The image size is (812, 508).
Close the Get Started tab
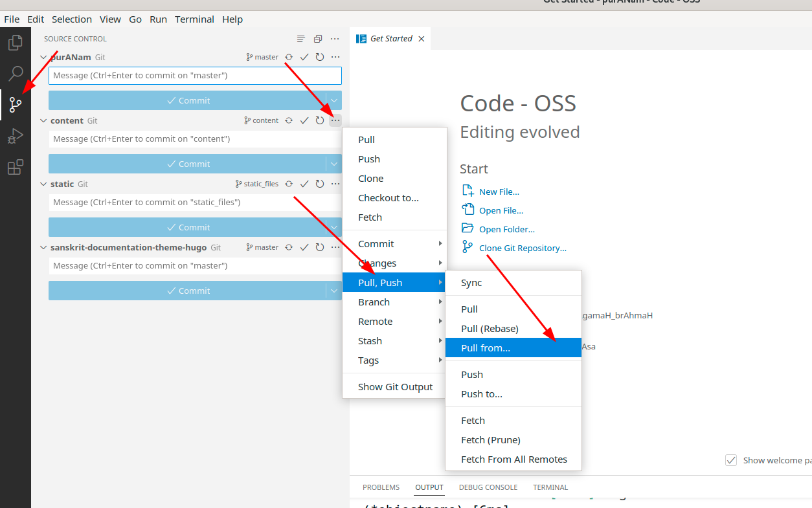[422, 39]
